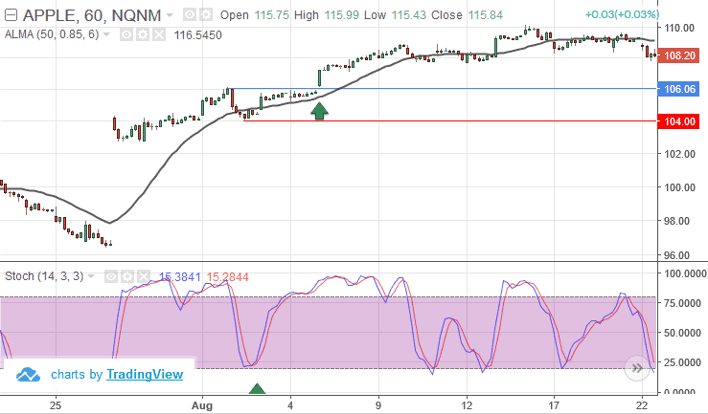Click the Open value 115.75

[271, 15]
